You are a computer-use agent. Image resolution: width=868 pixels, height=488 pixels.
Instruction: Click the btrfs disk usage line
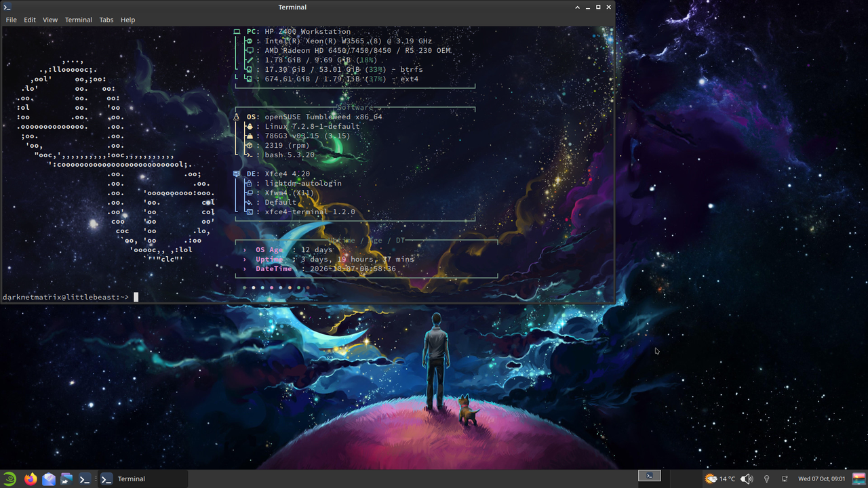pyautogui.click(x=344, y=70)
